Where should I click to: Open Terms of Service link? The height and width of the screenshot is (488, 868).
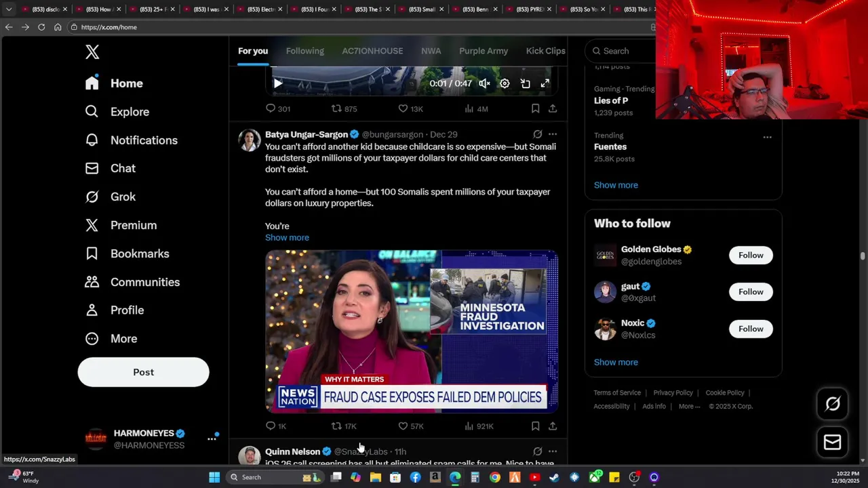click(617, 392)
